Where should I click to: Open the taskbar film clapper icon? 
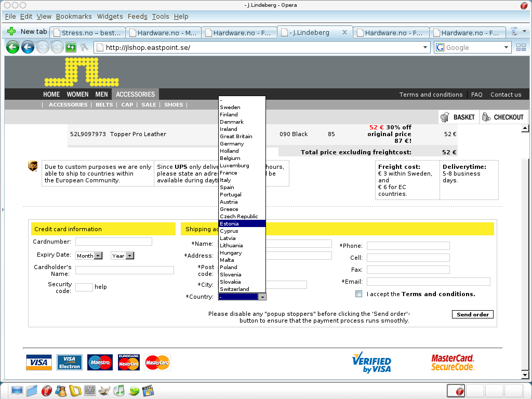coord(148,391)
